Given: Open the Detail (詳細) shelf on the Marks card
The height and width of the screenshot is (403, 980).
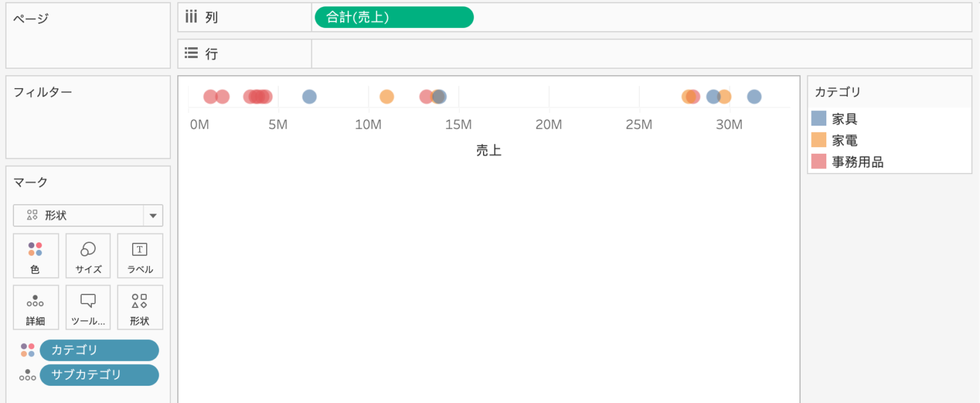Looking at the screenshot, I should pyautogui.click(x=36, y=307).
